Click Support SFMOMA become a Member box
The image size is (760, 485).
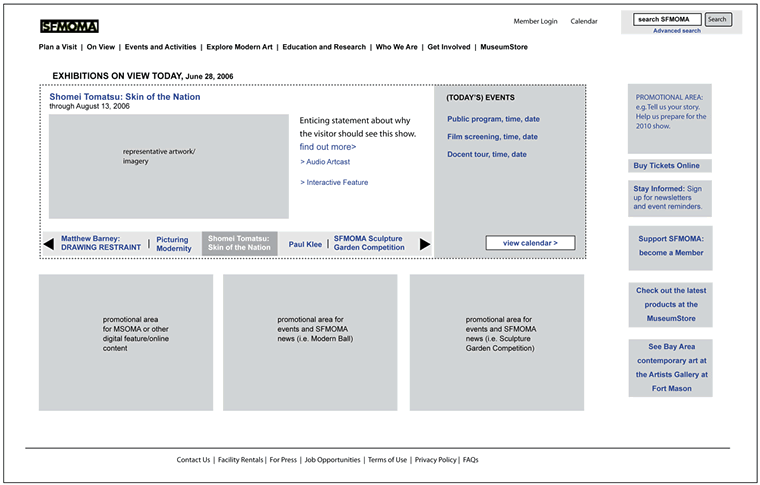point(671,248)
